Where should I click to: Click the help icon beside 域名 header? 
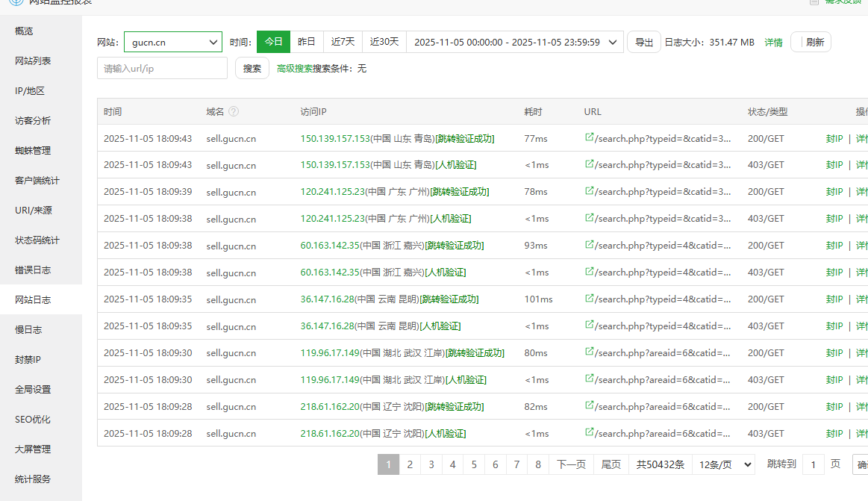click(234, 112)
